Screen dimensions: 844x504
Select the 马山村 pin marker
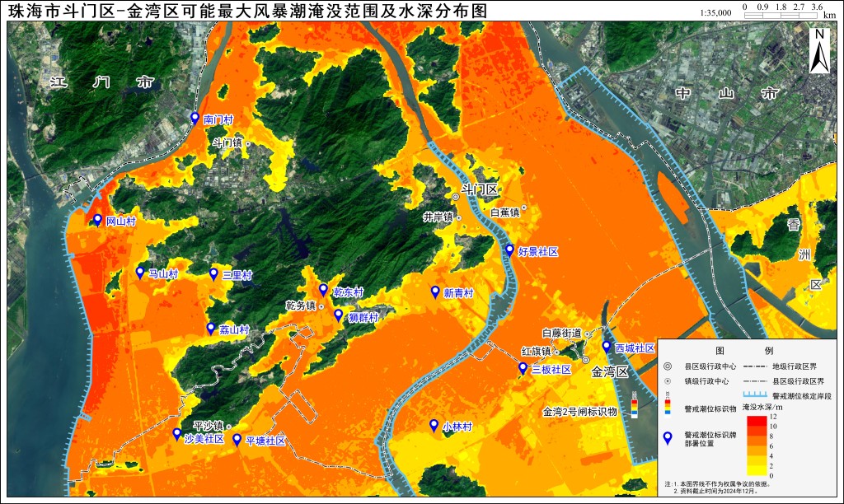(x=140, y=273)
